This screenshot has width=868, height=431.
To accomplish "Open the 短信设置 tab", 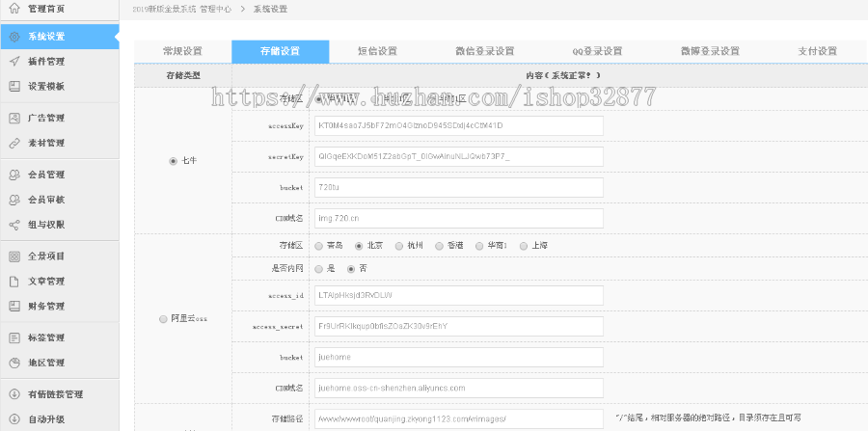I will coord(377,51).
